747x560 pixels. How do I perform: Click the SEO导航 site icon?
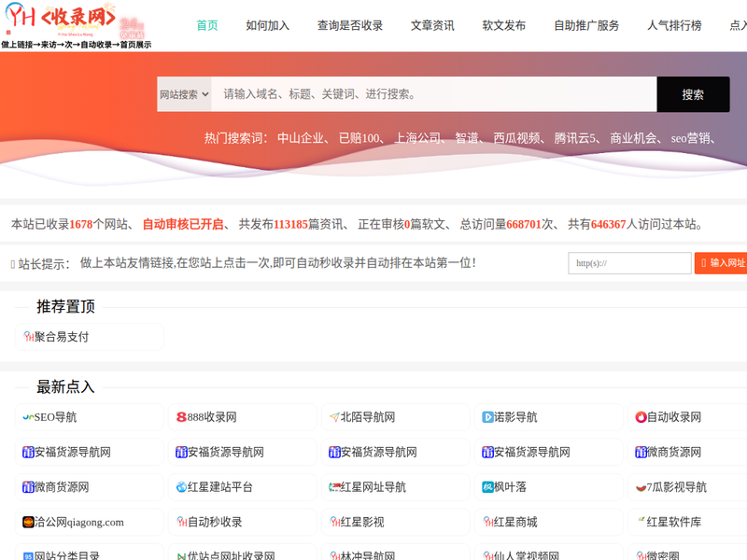point(28,417)
